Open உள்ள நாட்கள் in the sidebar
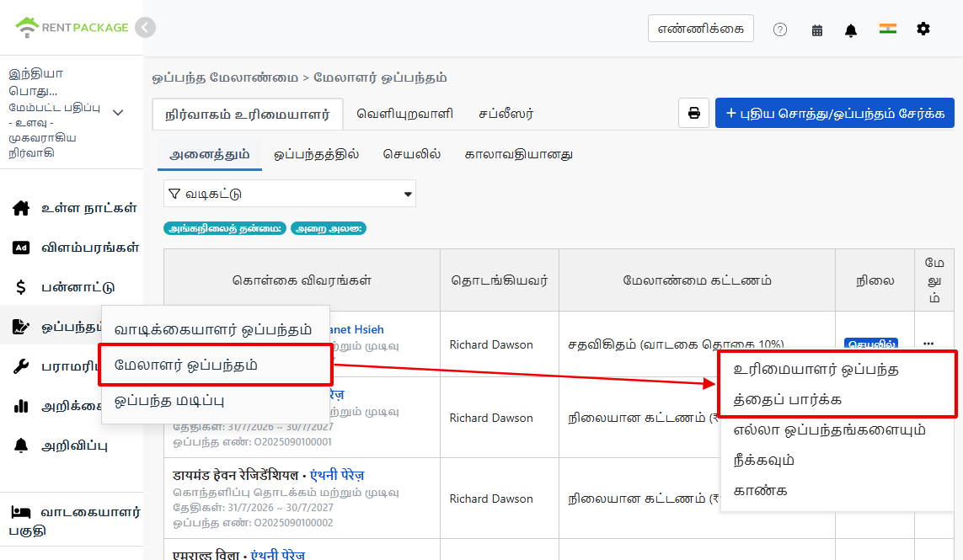 (x=89, y=208)
